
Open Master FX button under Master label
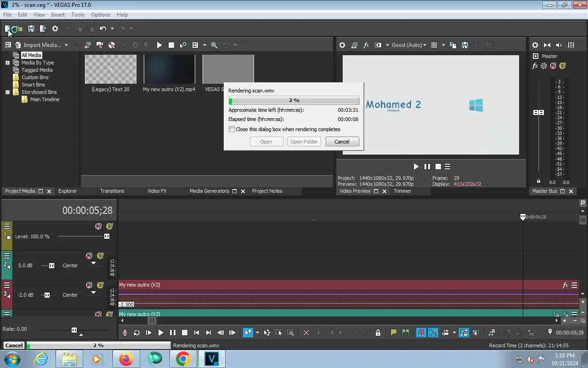(x=535, y=66)
